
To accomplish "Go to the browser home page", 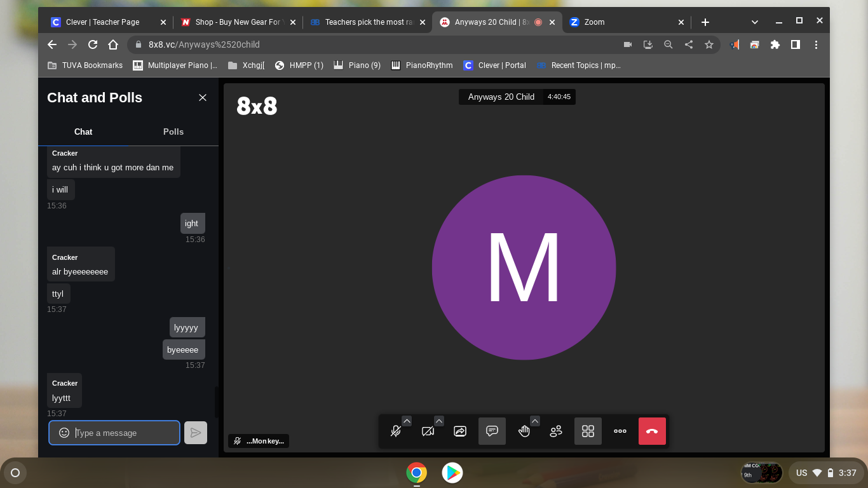I will tap(113, 44).
